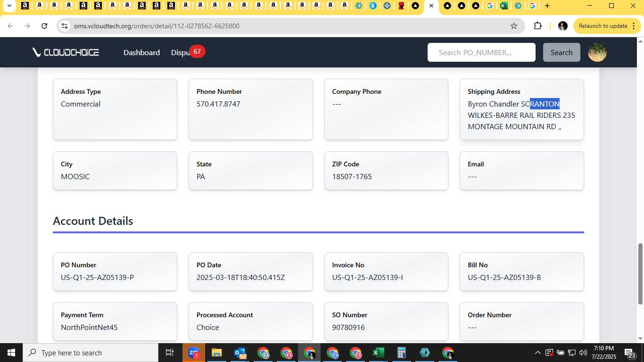Switch to the dollar-sign icon tab
The height and width of the screenshot is (362, 644).
(373, 6)
